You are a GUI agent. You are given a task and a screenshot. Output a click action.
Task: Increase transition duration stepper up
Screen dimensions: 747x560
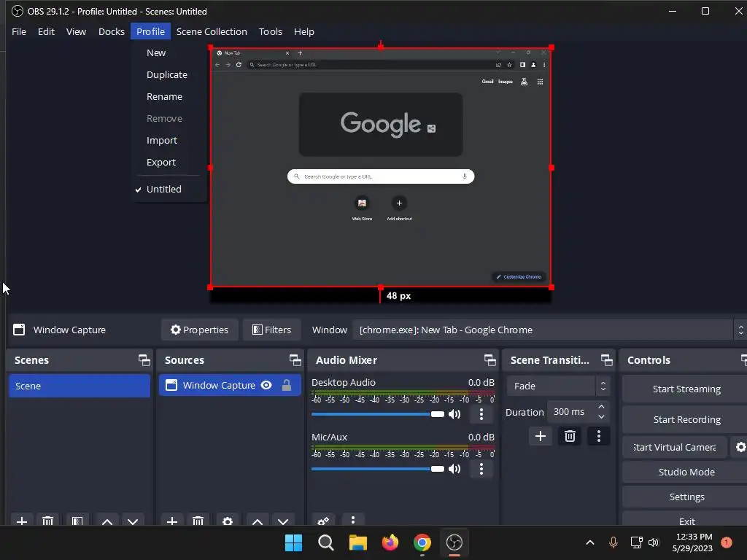[x=602, y=407]
